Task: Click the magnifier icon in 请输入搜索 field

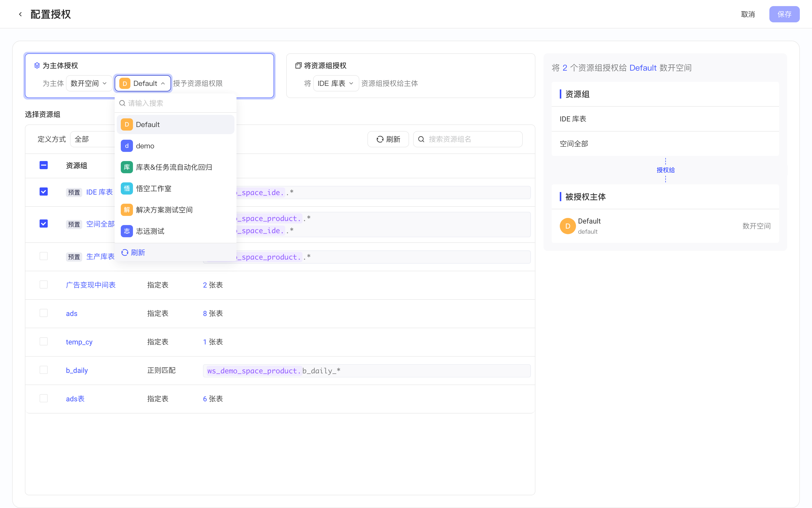Action: pyautogui.click(x=123, y=103)
